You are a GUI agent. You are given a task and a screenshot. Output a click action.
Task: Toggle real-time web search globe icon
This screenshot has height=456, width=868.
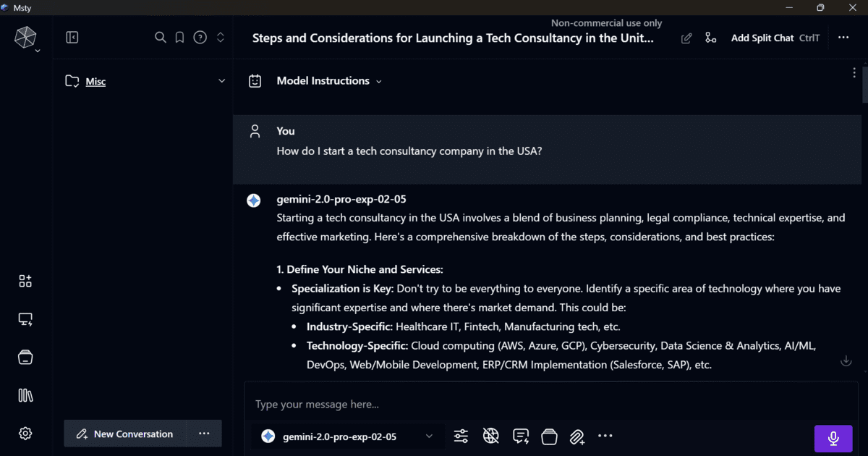(x=491, y=436)
